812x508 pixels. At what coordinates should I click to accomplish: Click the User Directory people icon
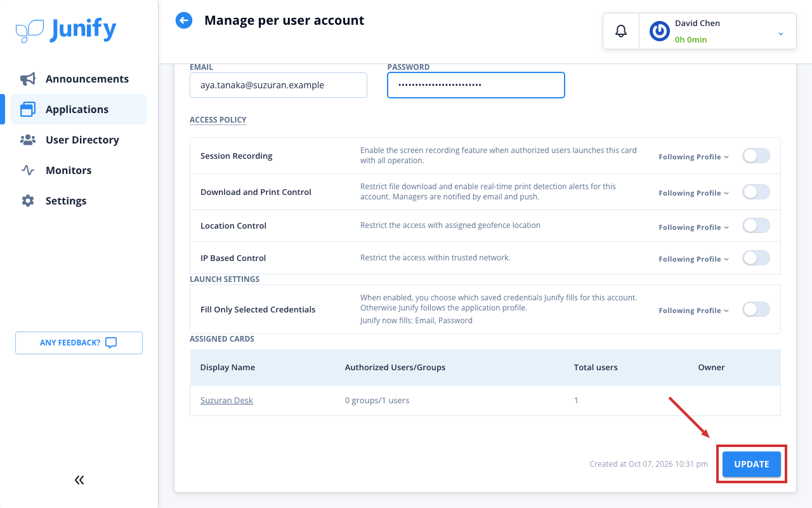28,140
